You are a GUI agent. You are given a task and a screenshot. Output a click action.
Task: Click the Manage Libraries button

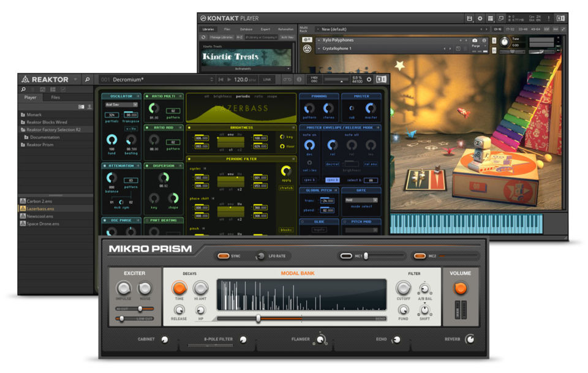pos(222,36)
